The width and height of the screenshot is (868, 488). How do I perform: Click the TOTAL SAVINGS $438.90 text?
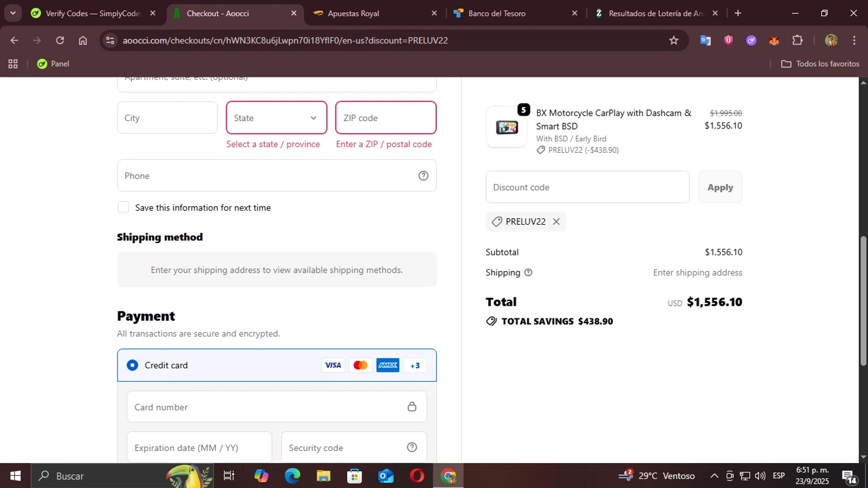[x=557, y=321]
